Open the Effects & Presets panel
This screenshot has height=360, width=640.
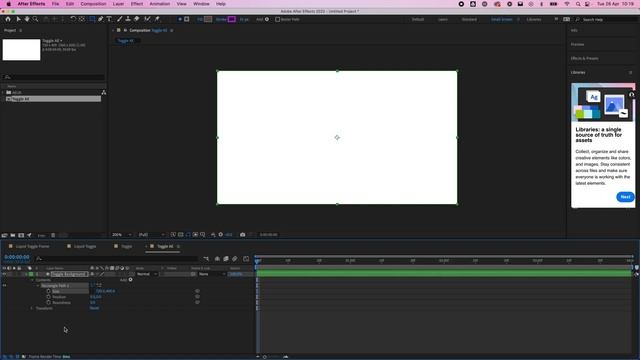[584, 58]
